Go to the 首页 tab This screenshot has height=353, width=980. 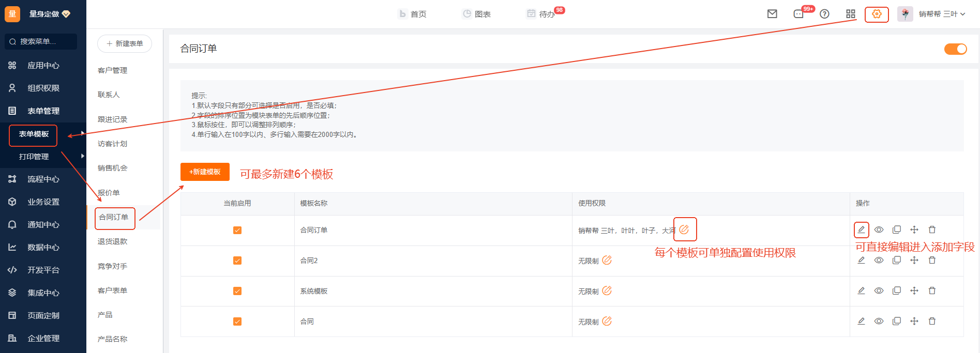pos(413,14)
